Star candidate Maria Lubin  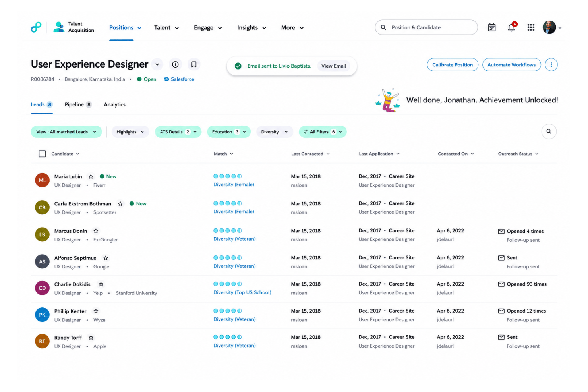tap(91, 176)
